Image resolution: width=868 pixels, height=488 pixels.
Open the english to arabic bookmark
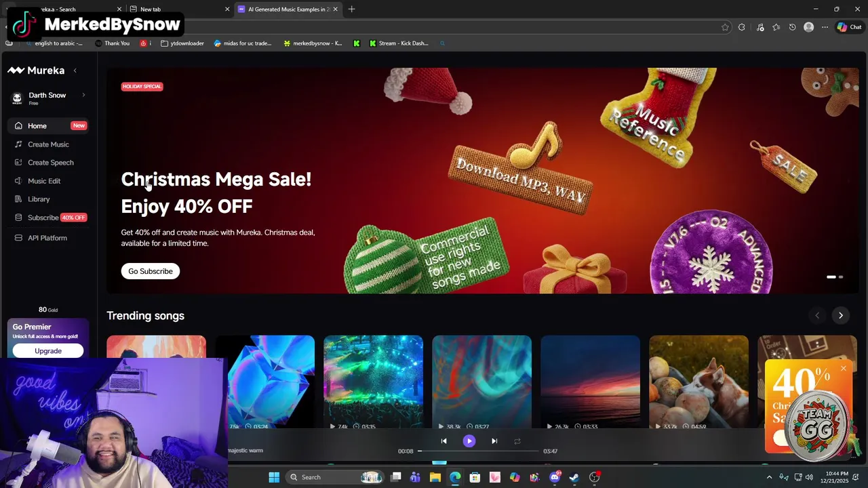[x=54, y=43]
